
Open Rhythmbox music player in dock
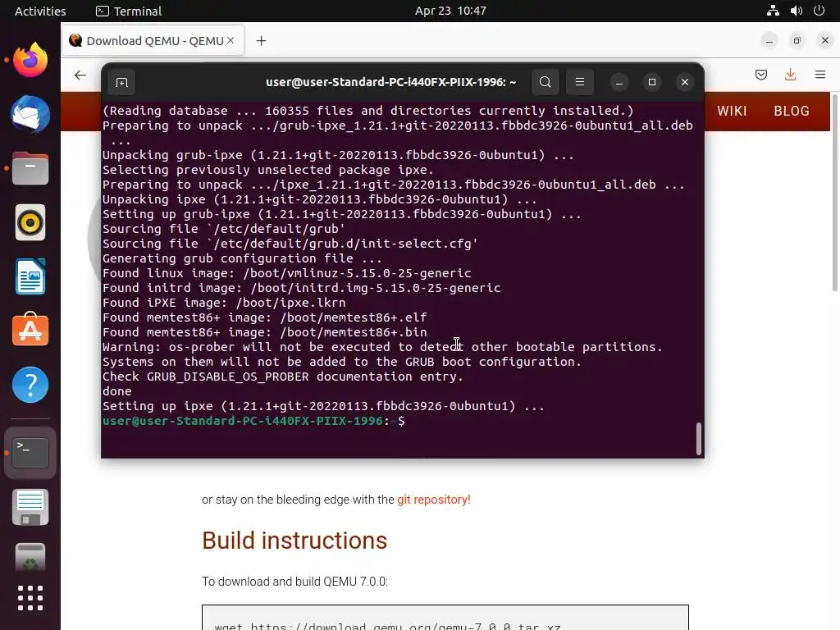[30, 222]
